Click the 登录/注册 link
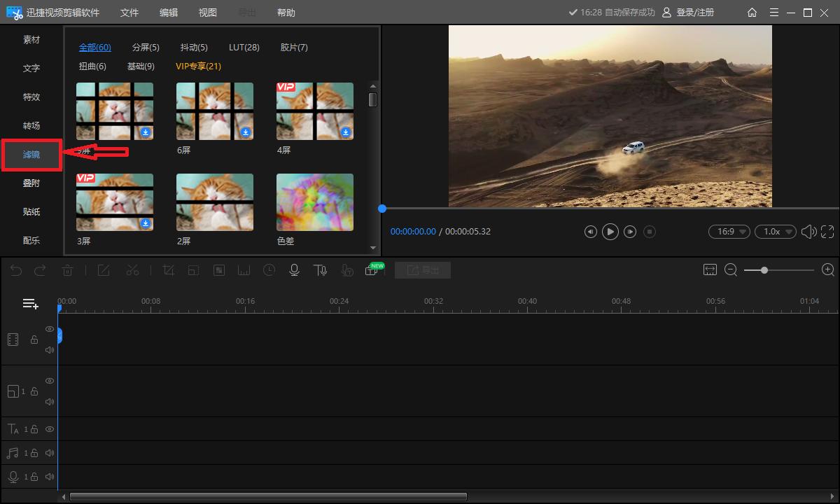840x504 pixels. (694, 12)
